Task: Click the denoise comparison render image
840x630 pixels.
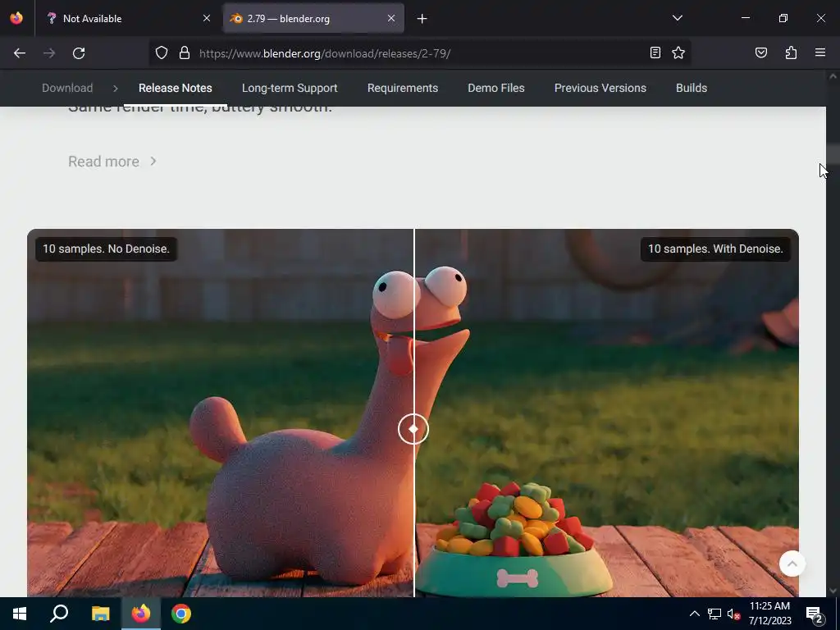Action: pos(413,413)
